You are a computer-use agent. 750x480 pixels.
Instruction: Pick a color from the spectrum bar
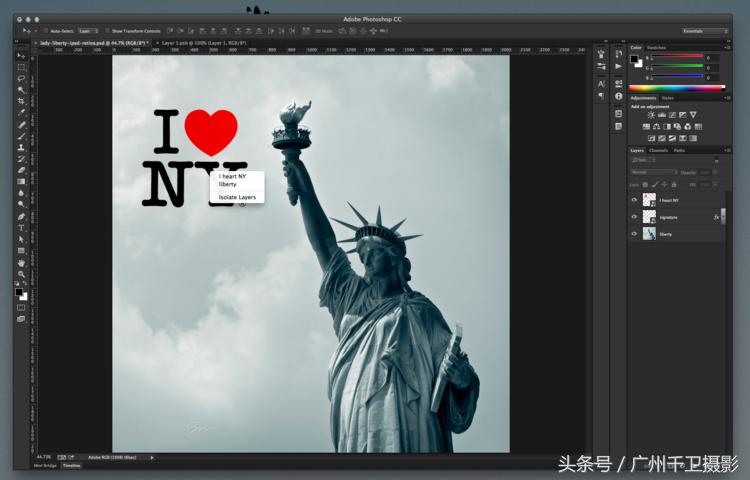click(676, 88)
